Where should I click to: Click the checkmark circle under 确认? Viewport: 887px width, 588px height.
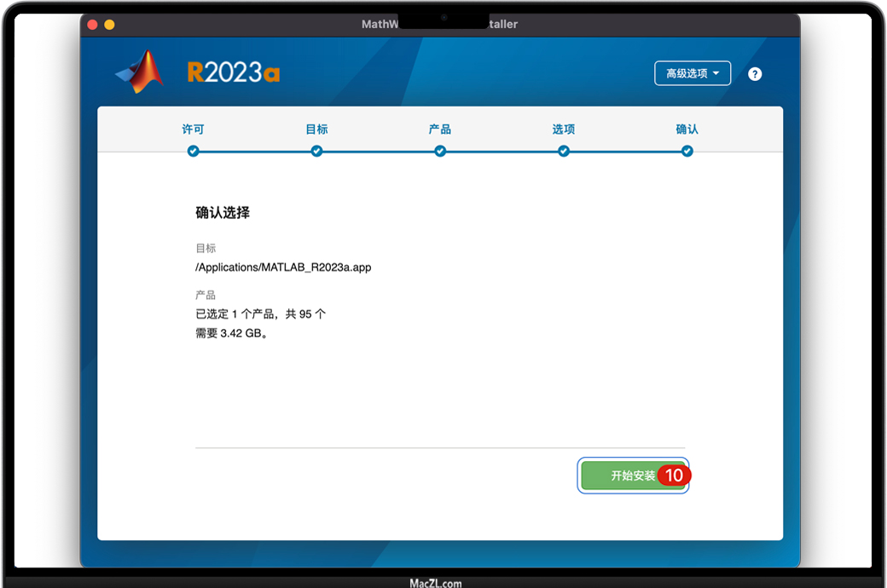click(687, 151)
